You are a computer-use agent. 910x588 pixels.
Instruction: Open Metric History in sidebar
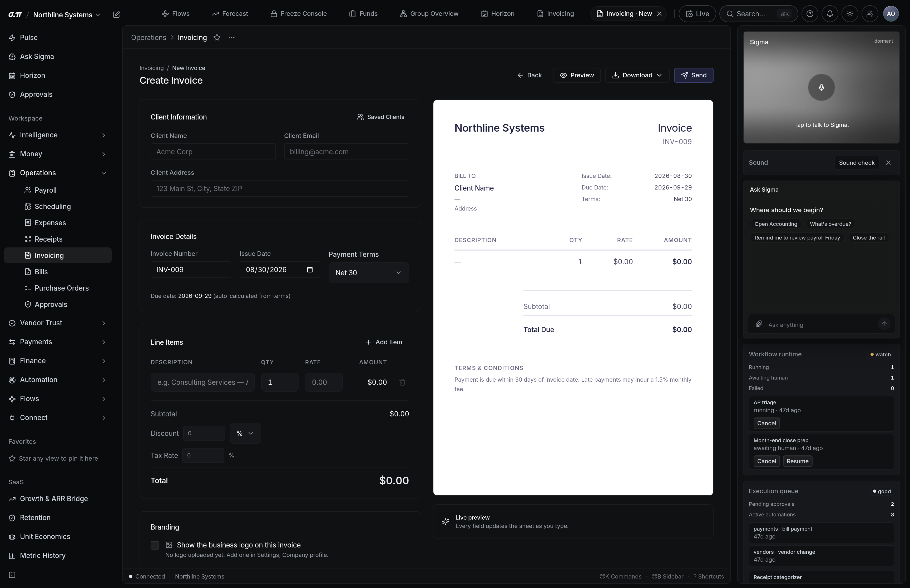pos(57,556)
